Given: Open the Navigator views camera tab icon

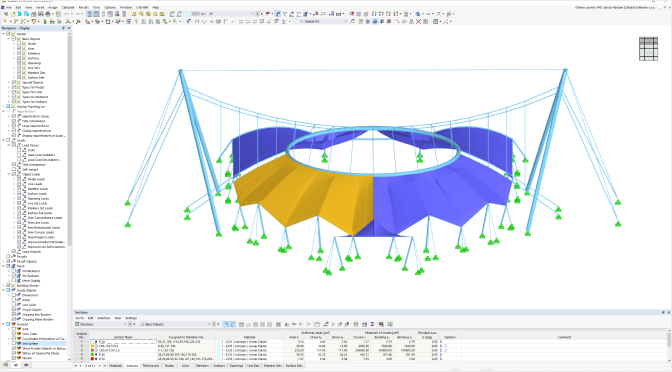Looking at the screenshot, I should click(x=26, y=365).
